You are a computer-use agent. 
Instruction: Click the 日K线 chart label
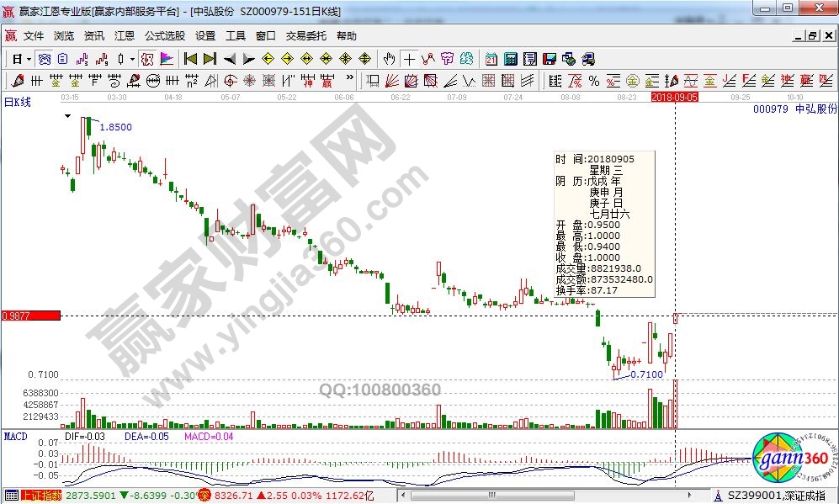18,102
